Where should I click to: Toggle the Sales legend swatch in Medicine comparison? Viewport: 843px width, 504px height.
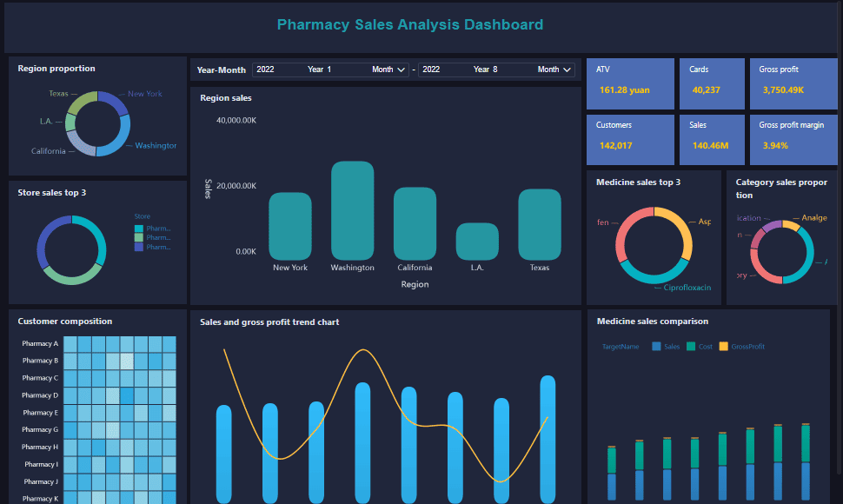point(656,347)
